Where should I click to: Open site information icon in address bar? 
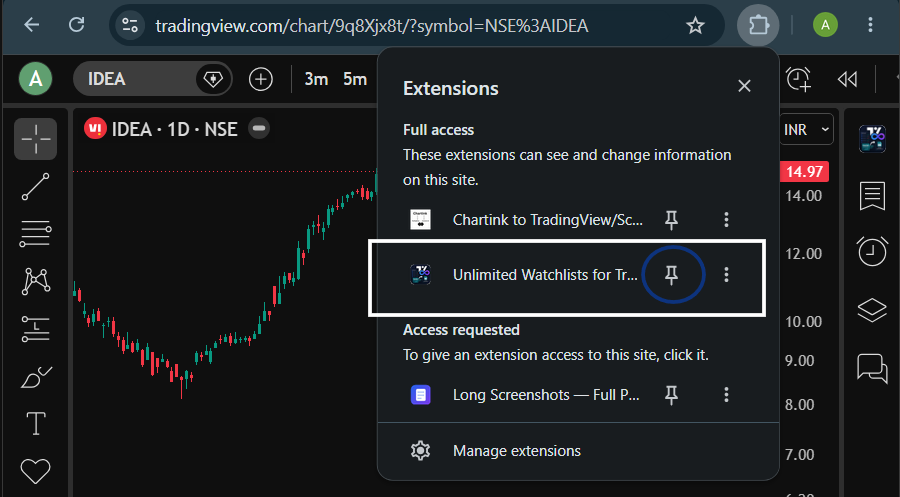point(130,25)
